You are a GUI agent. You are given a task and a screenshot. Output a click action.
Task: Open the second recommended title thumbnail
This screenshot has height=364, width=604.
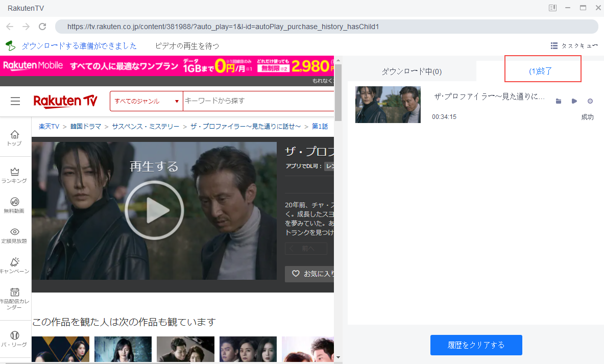(x=123, y=349)
